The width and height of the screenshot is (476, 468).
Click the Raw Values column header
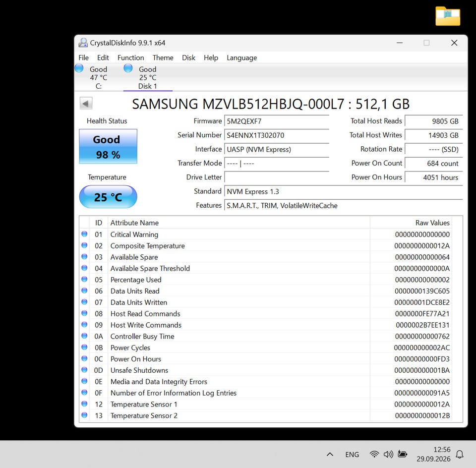pos(411,223)
